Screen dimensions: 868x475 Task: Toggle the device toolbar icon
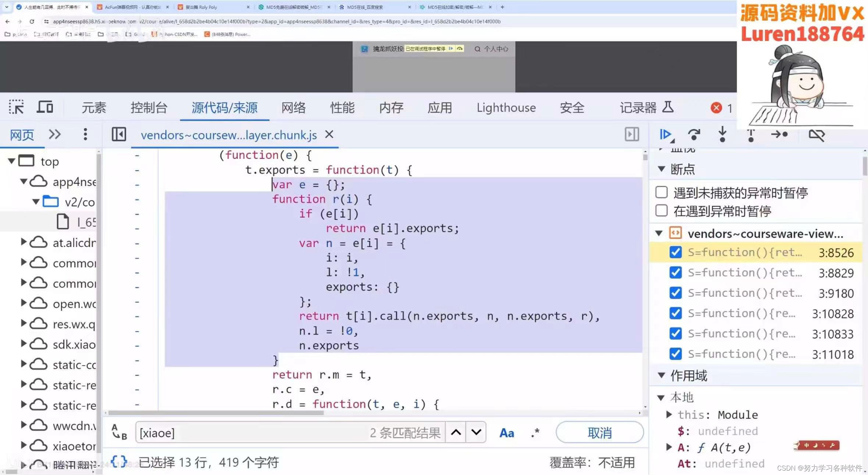pyautogui.click(x=45, y=107)
